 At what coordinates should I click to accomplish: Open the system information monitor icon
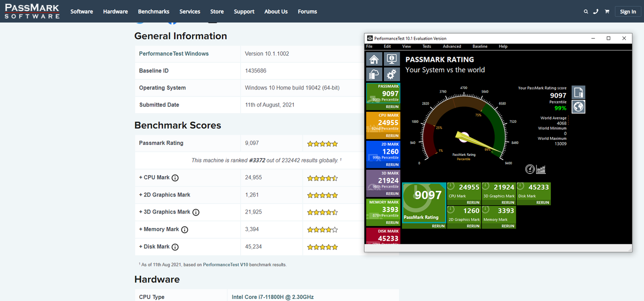click(392, 59)
